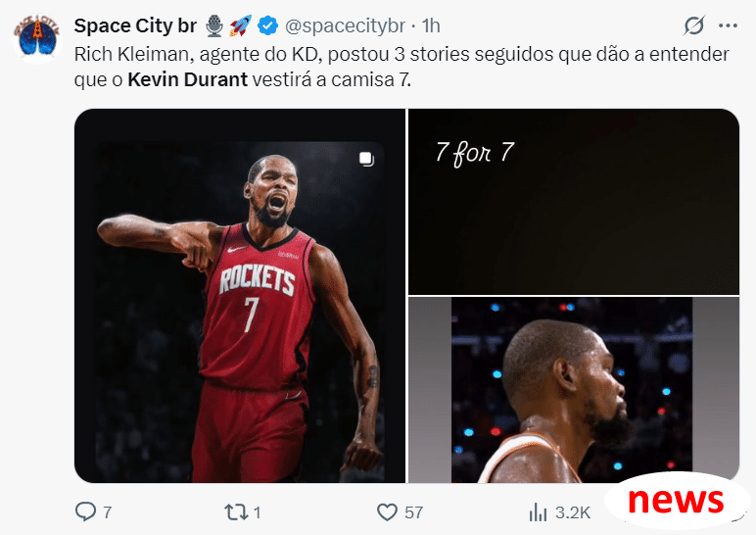Open the reply comment icon
This screenshot has height=535, width=756.
(86, 511)
